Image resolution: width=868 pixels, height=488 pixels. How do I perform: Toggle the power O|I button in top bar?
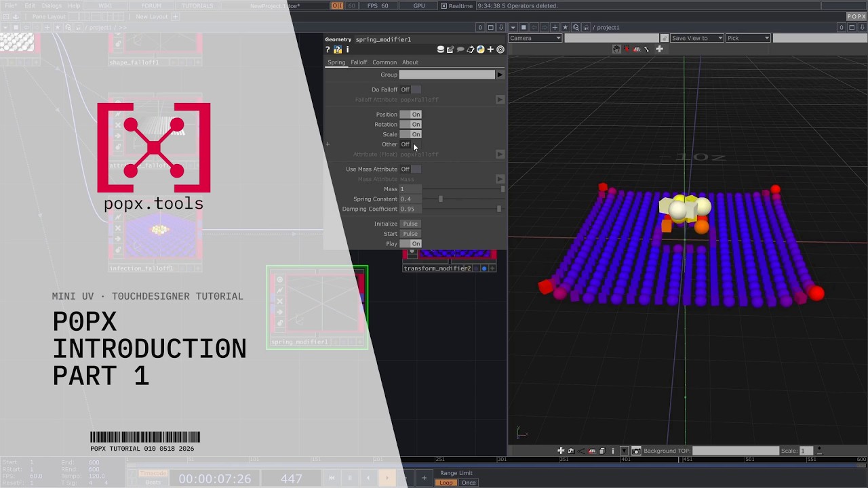(337, 5)
